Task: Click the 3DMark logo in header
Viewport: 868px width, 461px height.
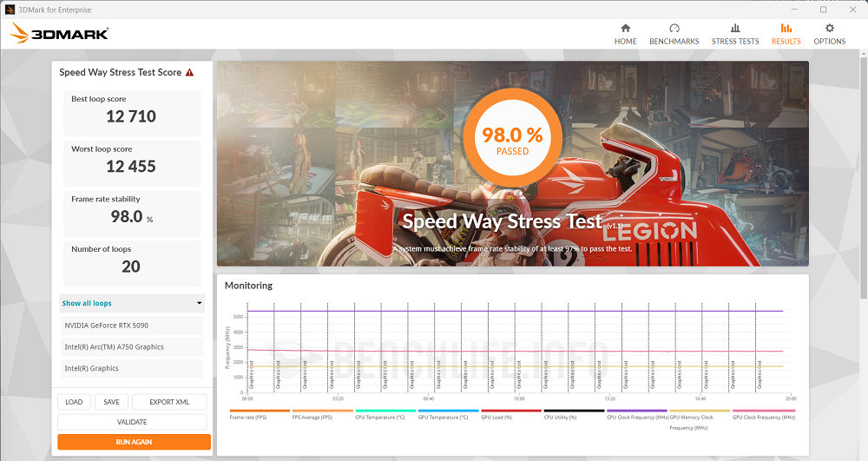Action: 60,34
